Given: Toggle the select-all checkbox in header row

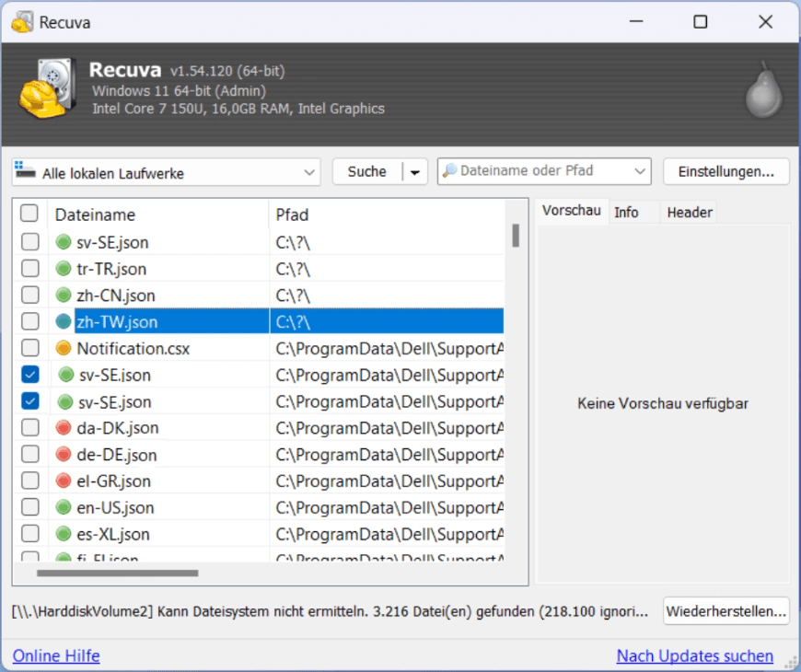Looking at the screenshot, I should [29, 214].
